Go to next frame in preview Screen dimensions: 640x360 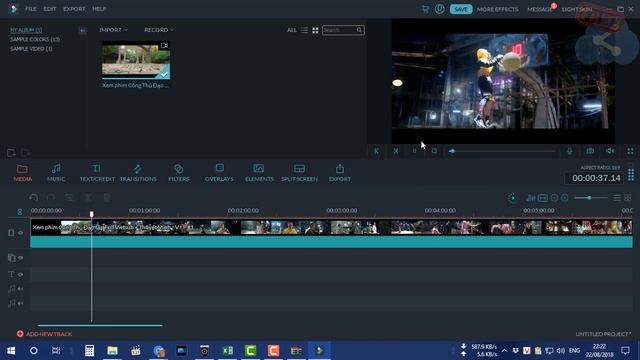click(396, 151)
